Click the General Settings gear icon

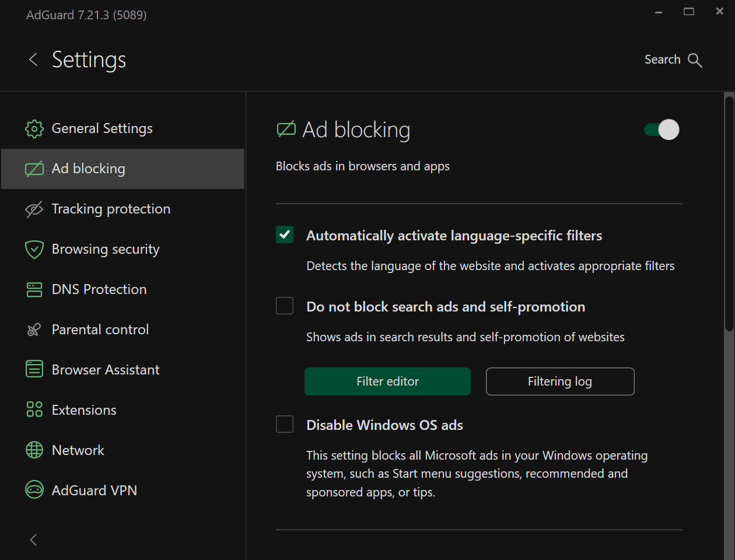34,129
